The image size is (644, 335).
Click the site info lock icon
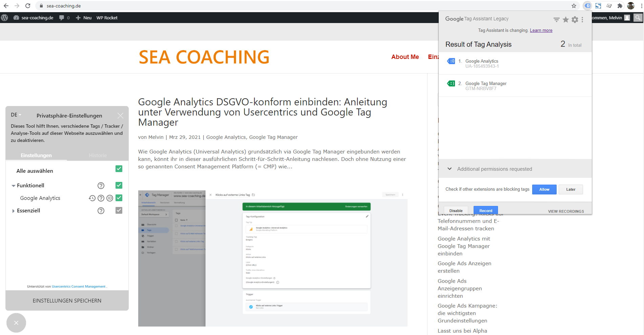pos(41,6)
